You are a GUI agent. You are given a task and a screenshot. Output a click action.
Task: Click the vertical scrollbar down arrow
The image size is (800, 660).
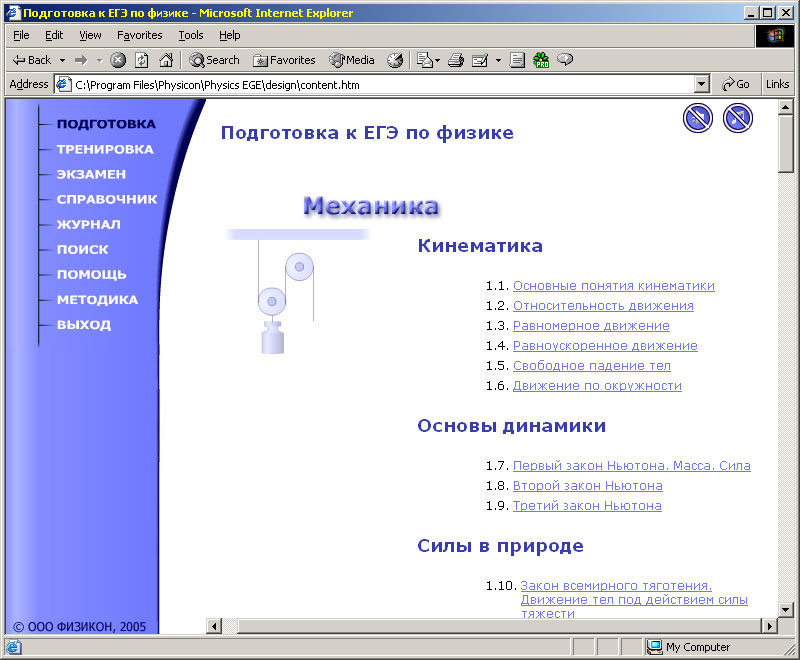785,608
